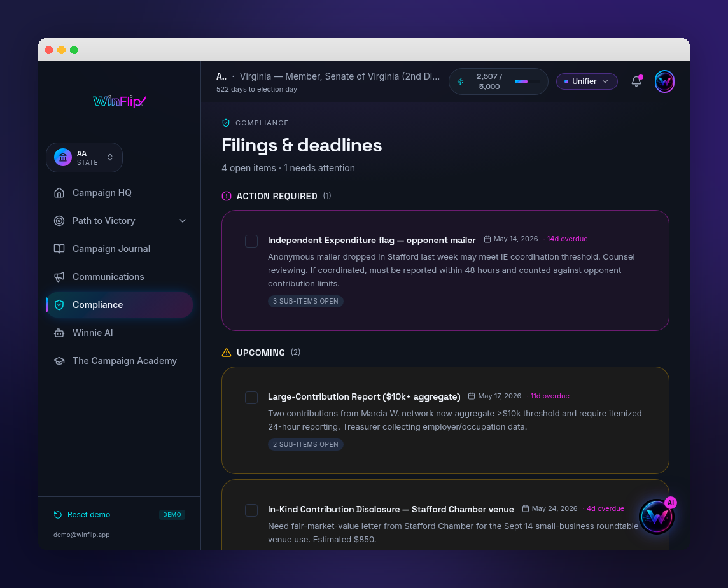Screen dimensions: 728x588
Task: Click demo@winflip.app email text
Action: coord(81,535)
